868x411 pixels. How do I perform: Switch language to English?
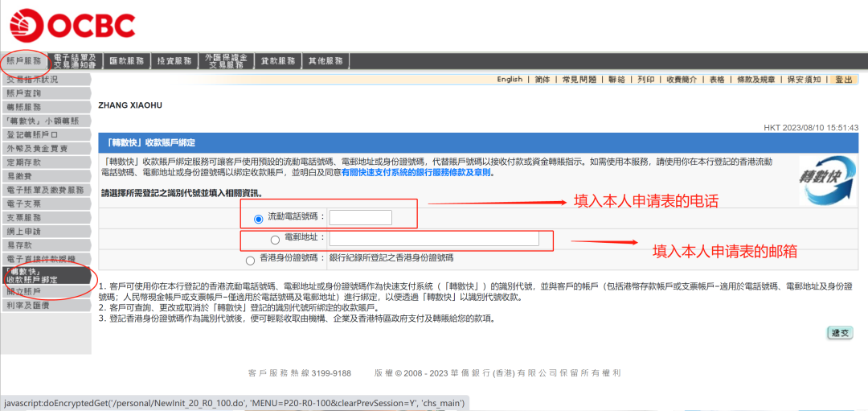[510, 79]
